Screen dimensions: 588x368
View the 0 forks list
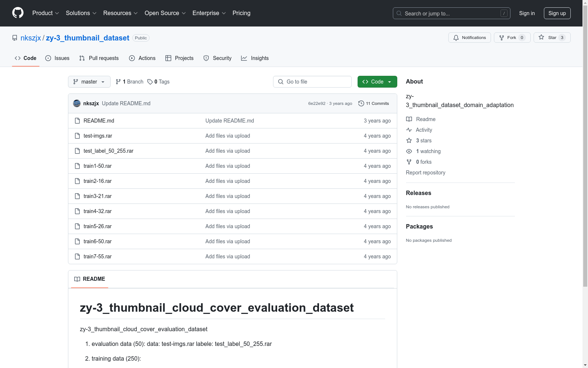[419, 162]
